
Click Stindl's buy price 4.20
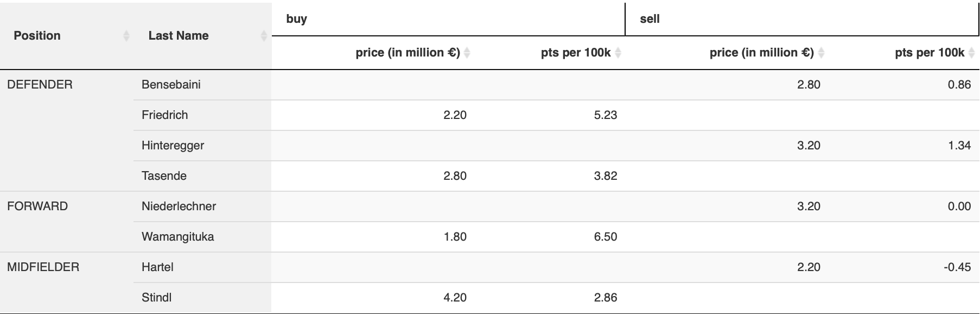point(455,298)
